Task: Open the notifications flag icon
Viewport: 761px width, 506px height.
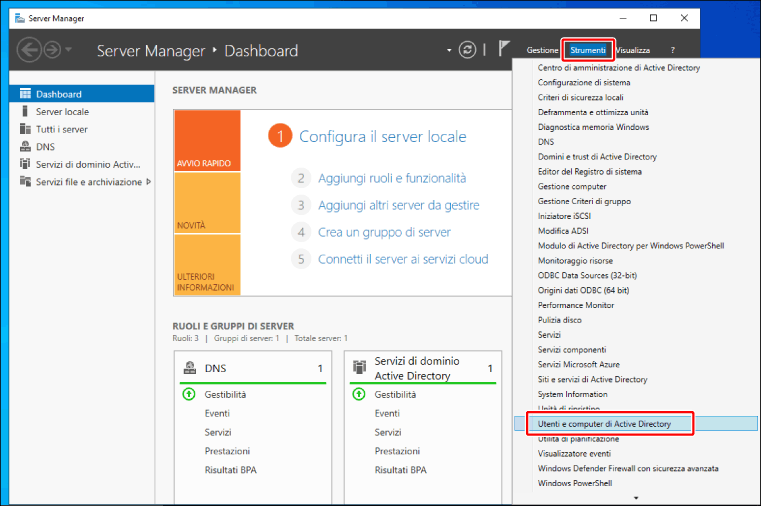Action: 504,50
